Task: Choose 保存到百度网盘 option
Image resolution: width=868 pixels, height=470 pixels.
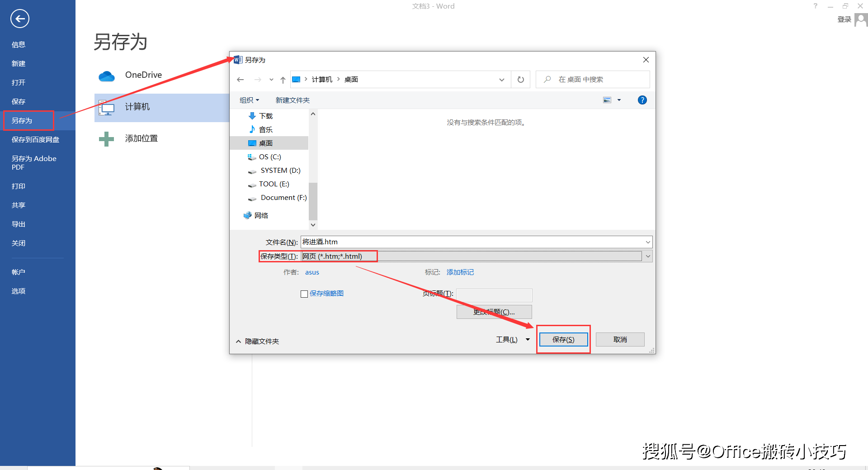Action: coord(35,140)
